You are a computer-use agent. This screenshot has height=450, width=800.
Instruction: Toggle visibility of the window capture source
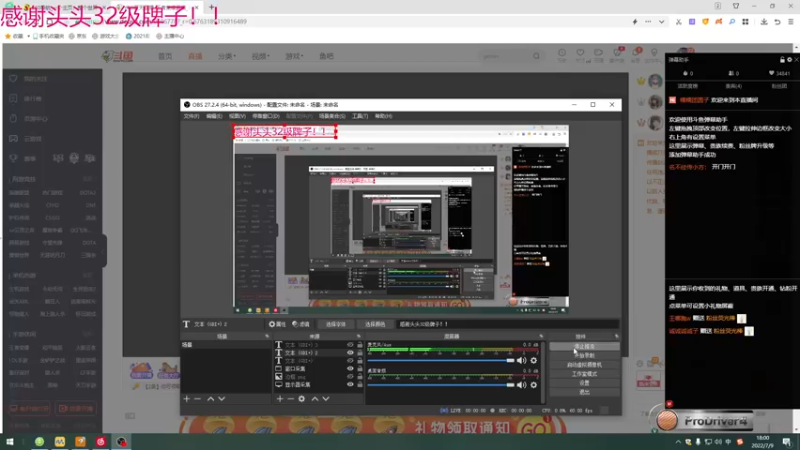(x=350, y=368)
